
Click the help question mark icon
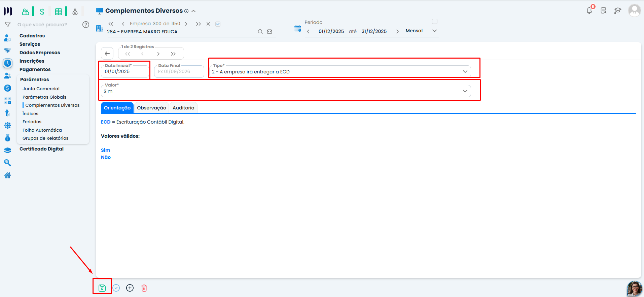click(x=86, y=25)
